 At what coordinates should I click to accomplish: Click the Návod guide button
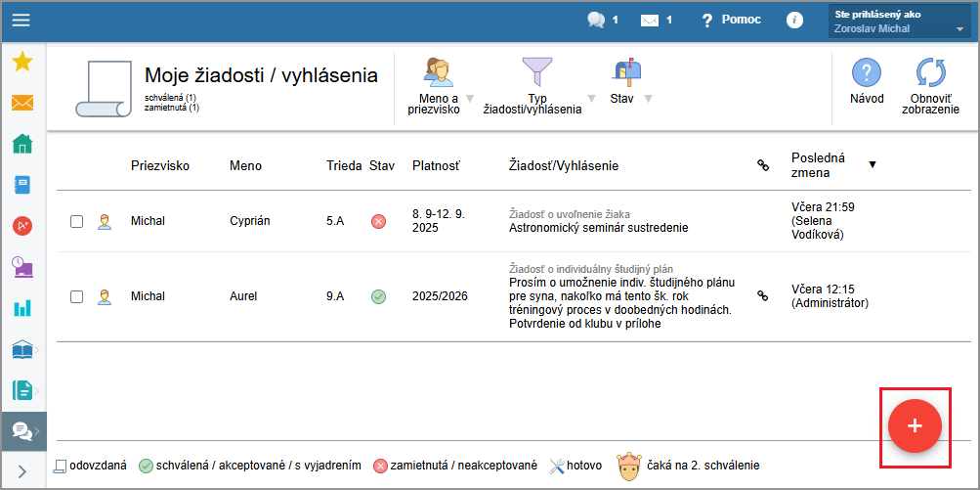867,81
